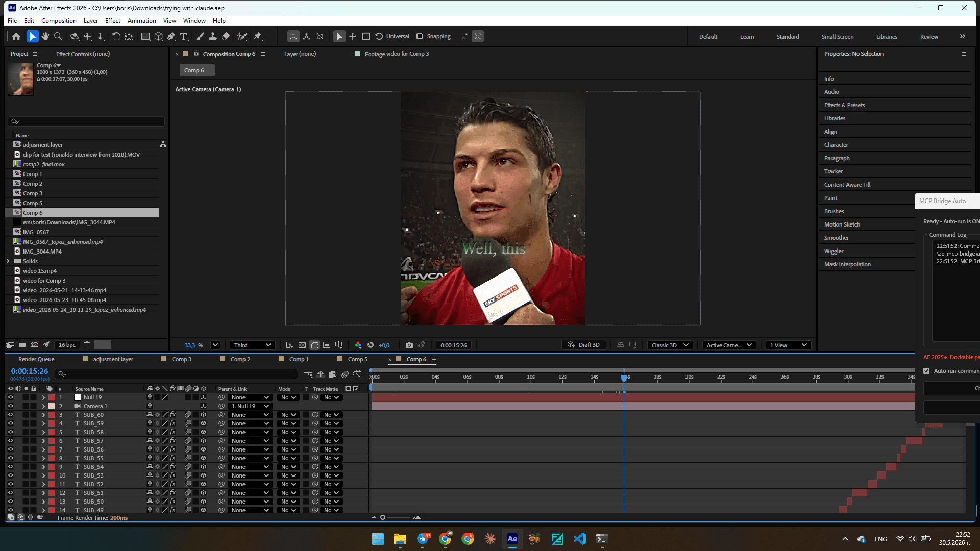The width and height of the screenshot is (980, 551).
Task: Open magnification ratio dropdown
Action: pyautogui.click(x=215, y=345)
